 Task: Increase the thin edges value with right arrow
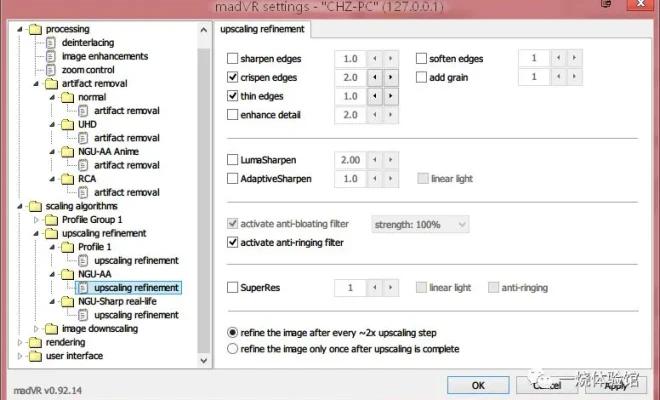[389, 96]
